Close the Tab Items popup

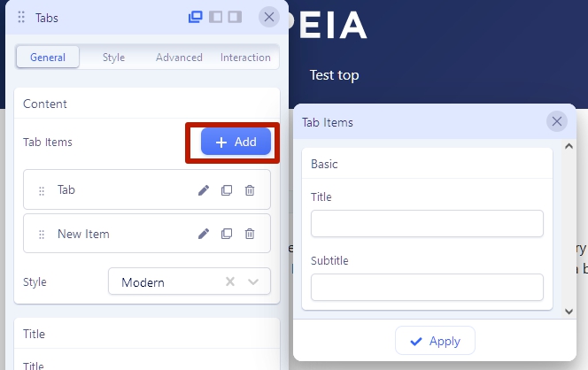(556, 122)
